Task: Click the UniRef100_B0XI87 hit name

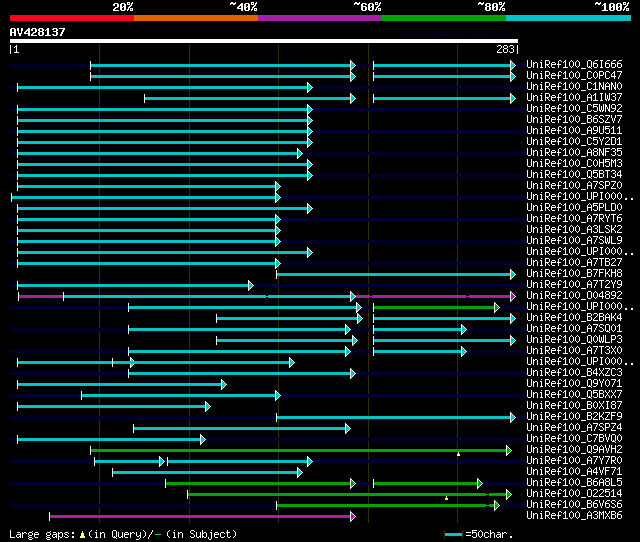Action: [x=574, y=406]
